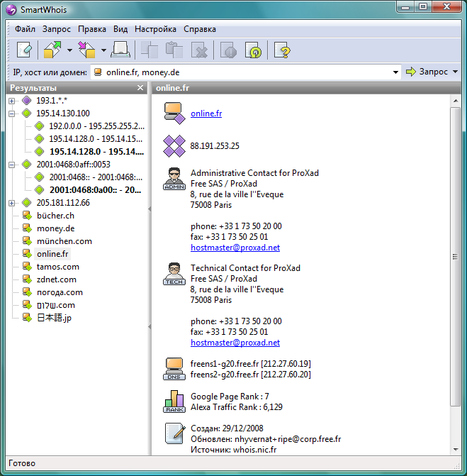This screenshot has width=467, height=476.
Task: Select money.de in results list
Action: pos(56,228)
